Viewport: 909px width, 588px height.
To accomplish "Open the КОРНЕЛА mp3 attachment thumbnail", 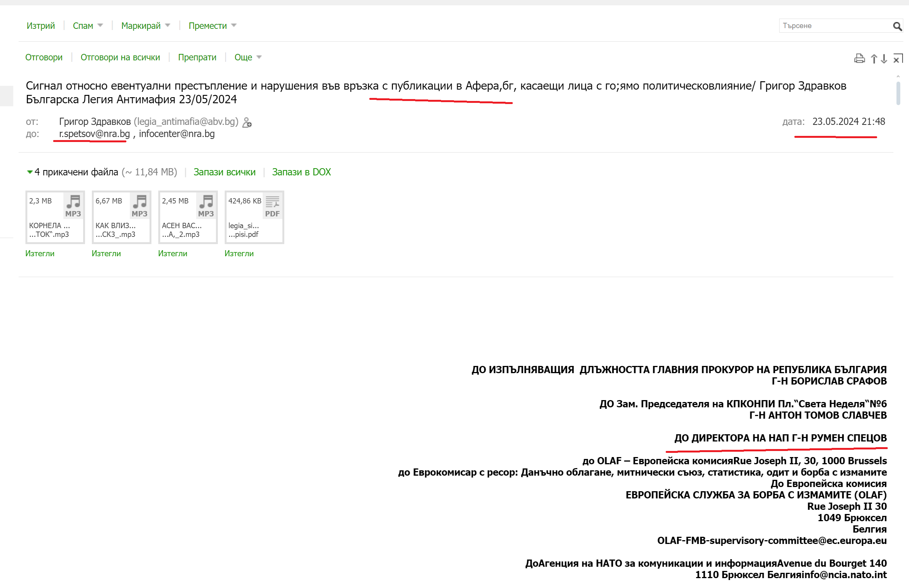I will coord(55,217).
